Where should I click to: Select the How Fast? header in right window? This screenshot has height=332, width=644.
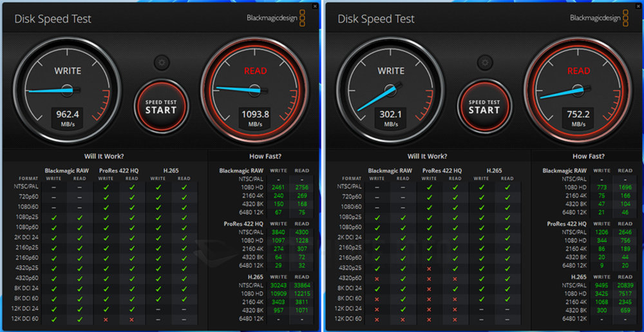589,156
